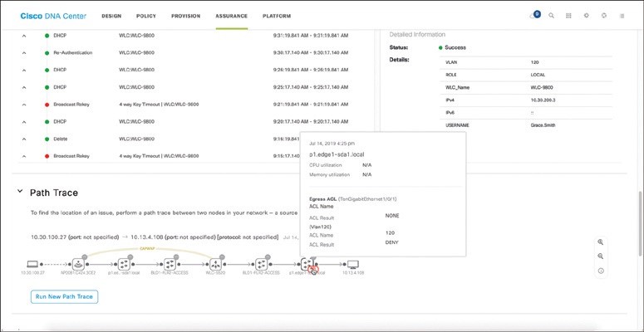Click the source address 10.30.100.27 in trace summary

[x=47, y=237]
